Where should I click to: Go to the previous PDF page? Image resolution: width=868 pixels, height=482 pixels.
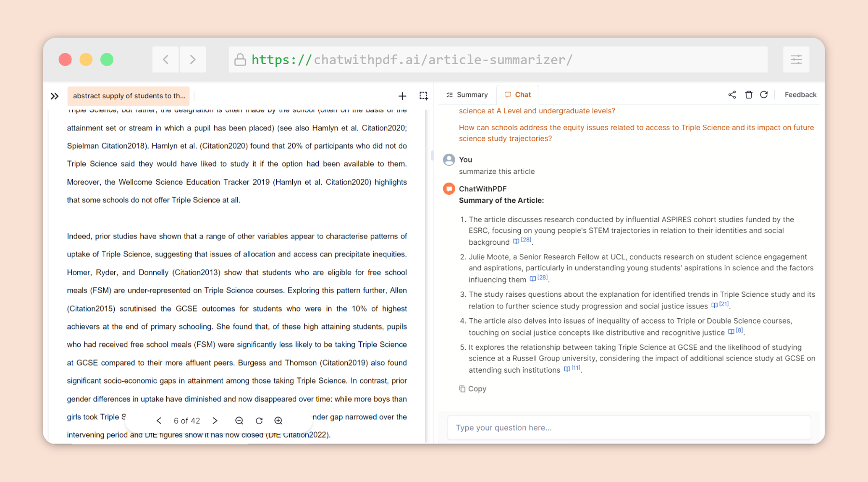coord(159,420)
